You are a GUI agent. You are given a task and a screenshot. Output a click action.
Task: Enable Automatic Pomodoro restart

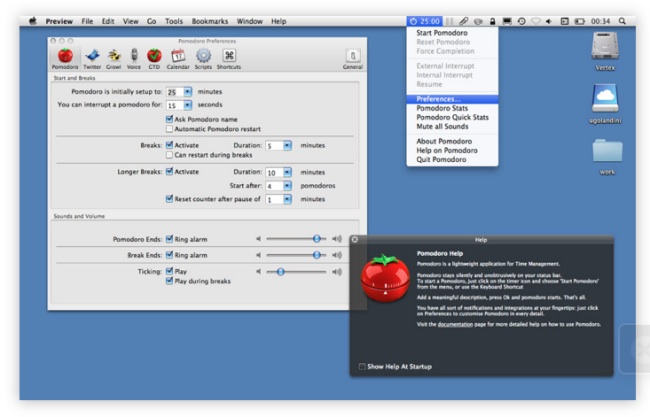[168, 130]
